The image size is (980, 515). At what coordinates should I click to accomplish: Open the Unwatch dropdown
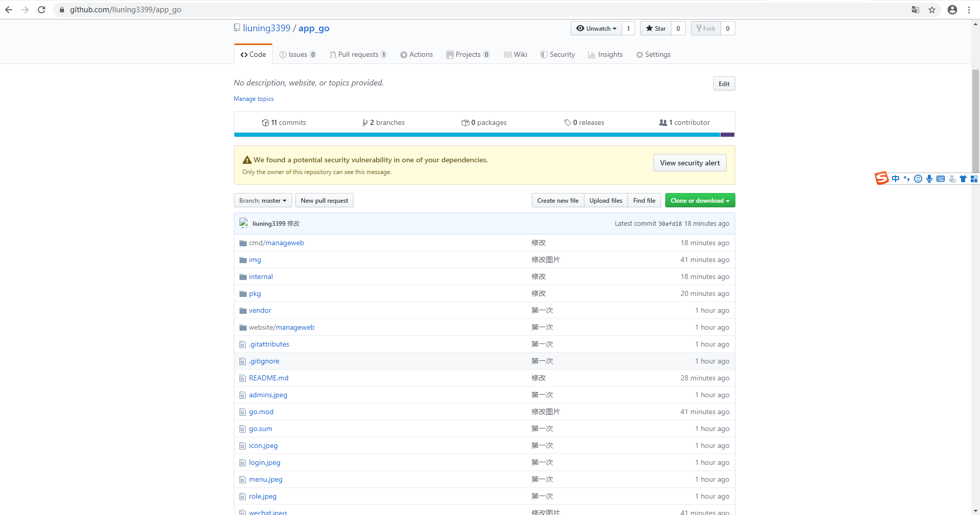(596, 28)
